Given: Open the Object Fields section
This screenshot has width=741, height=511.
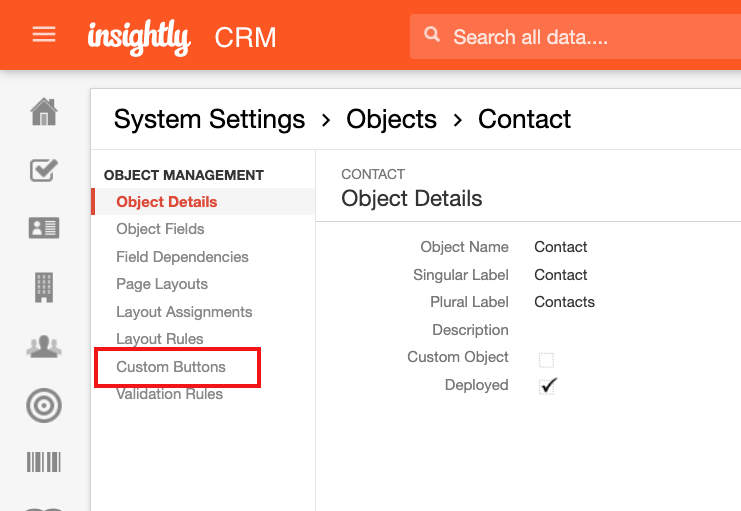Looking at the screenshot, I should (x=160, y=229).
